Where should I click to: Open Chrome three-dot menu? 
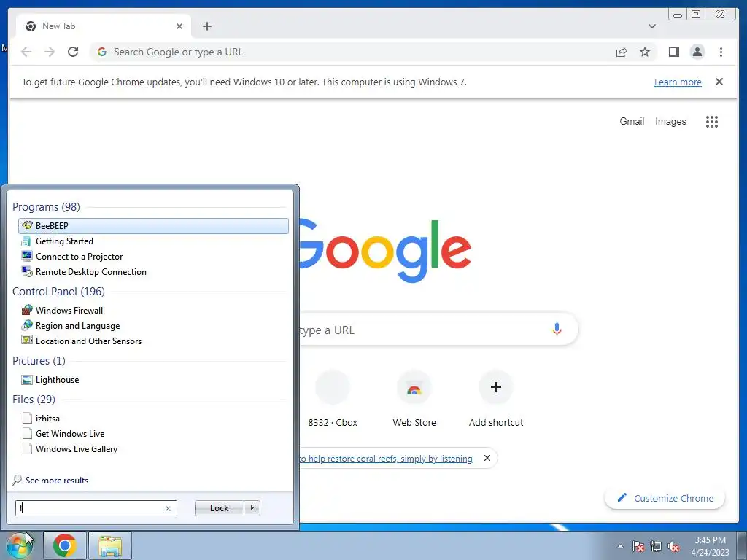point(721,52)
